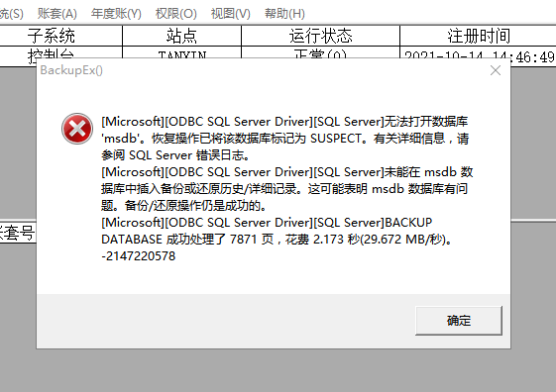The width and height of the screenshot is (556, 392).
Task: Click the 站点 column header
Action: (x=181, y=36)
